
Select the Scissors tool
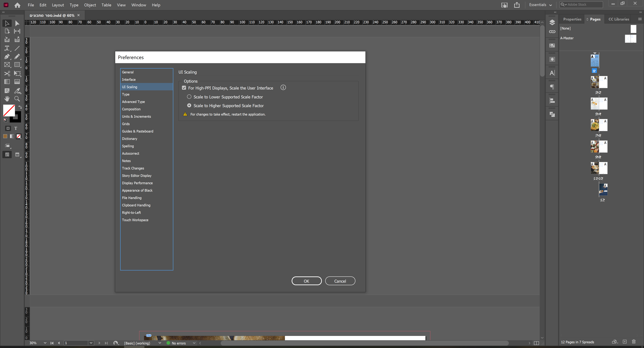7,73
